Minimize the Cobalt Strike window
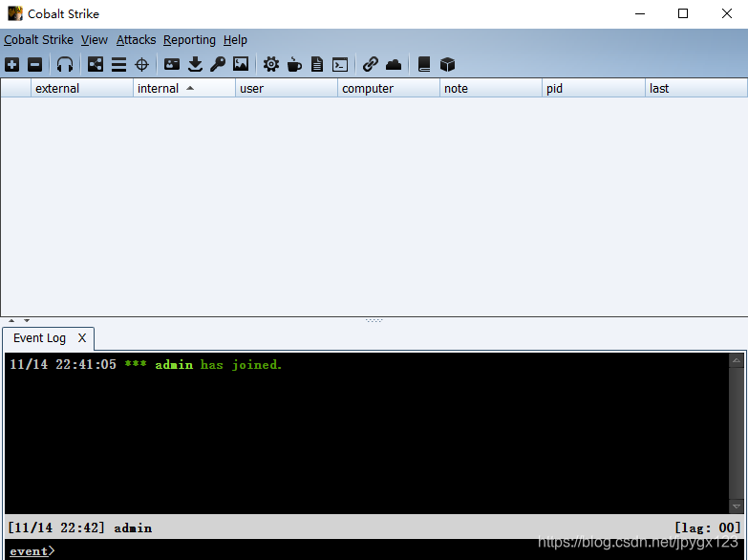Image resolution: width=748 pixels, height=560 pixels. (640, 13)
